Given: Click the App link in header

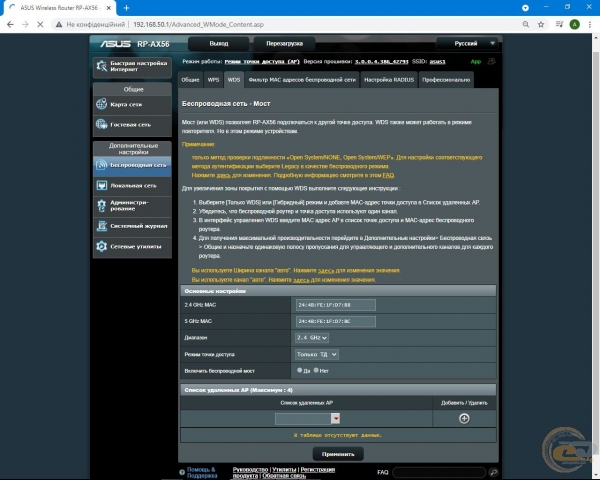Looking at the screenshot, I should (x=476, y=62).
